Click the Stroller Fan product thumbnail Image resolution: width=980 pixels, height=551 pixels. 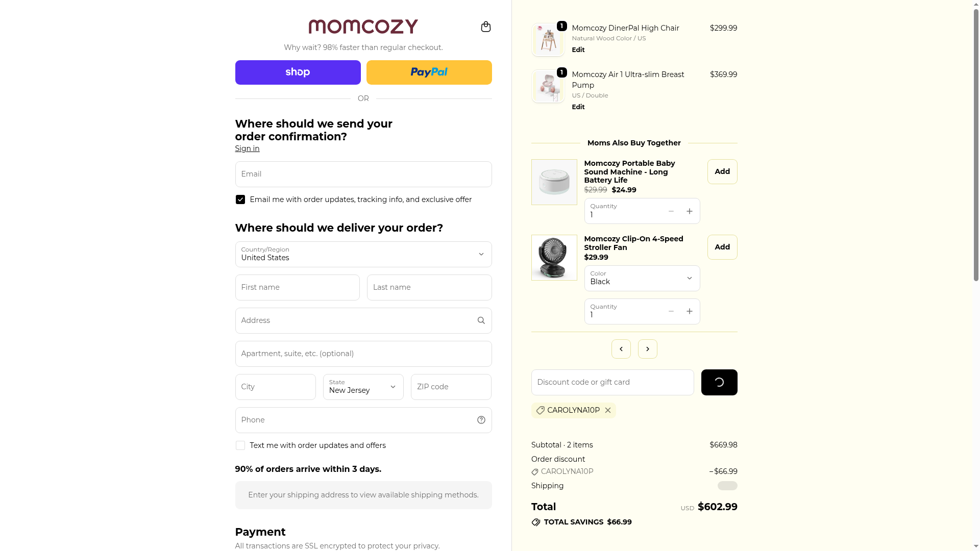554,258
